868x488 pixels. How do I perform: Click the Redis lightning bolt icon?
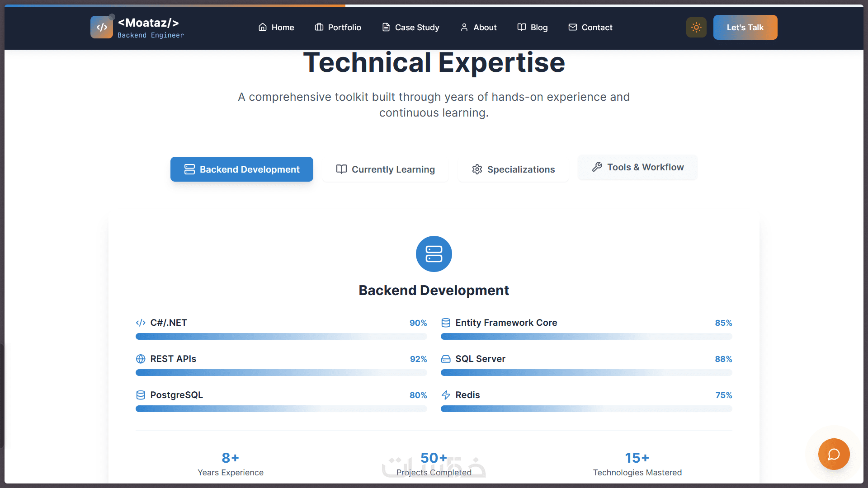446,395
